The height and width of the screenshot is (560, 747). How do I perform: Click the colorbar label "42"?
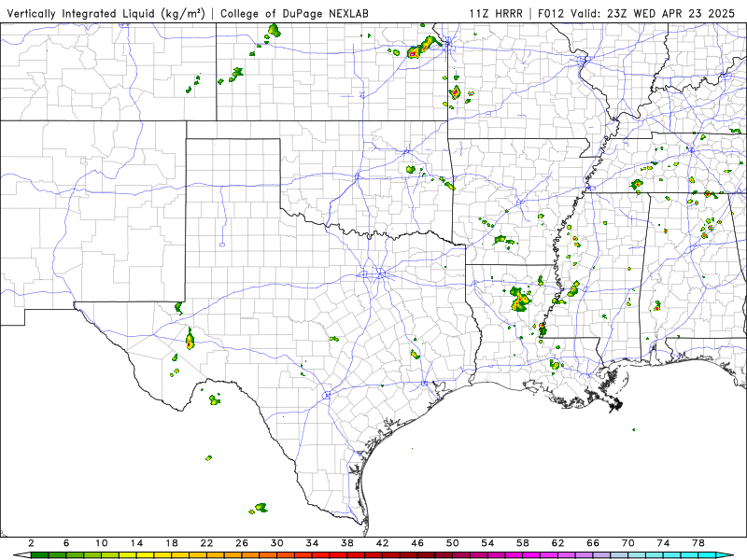point(383,543)
